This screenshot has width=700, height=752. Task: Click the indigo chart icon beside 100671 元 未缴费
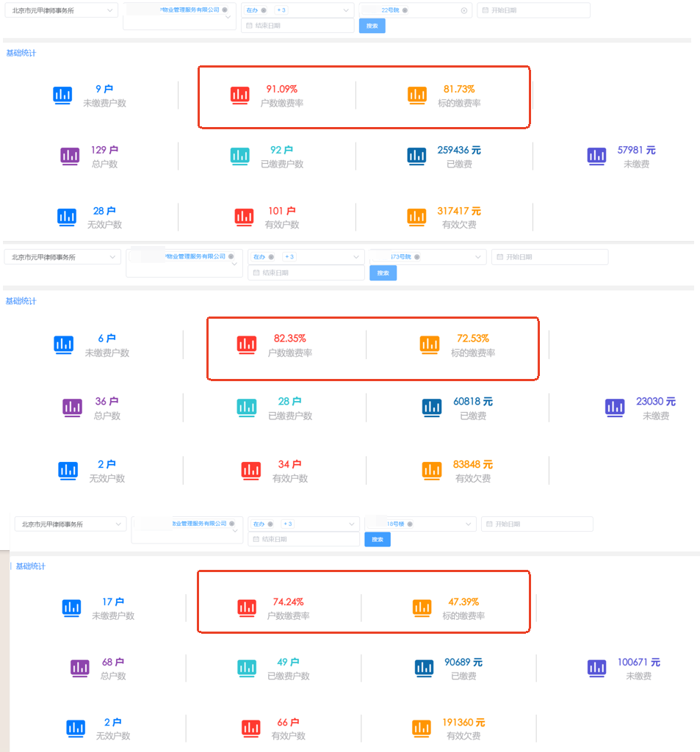point(597,668)
